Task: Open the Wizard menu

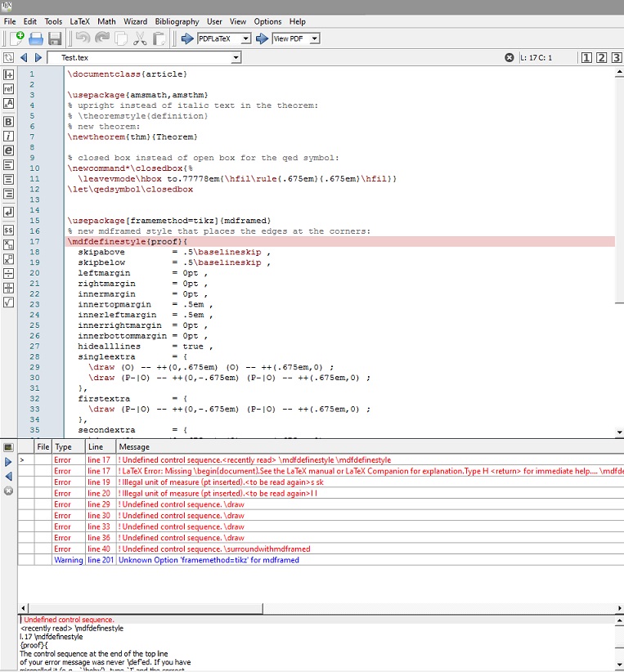Action: pyautogui.click(x=135, y=21)
